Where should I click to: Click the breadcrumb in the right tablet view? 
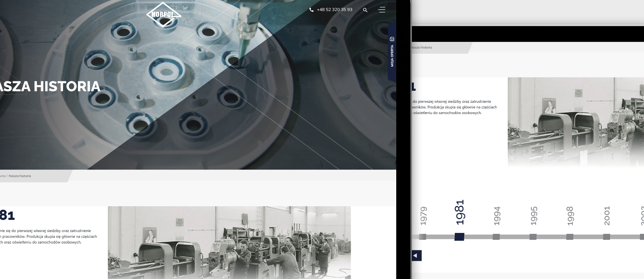pos(421,47)
